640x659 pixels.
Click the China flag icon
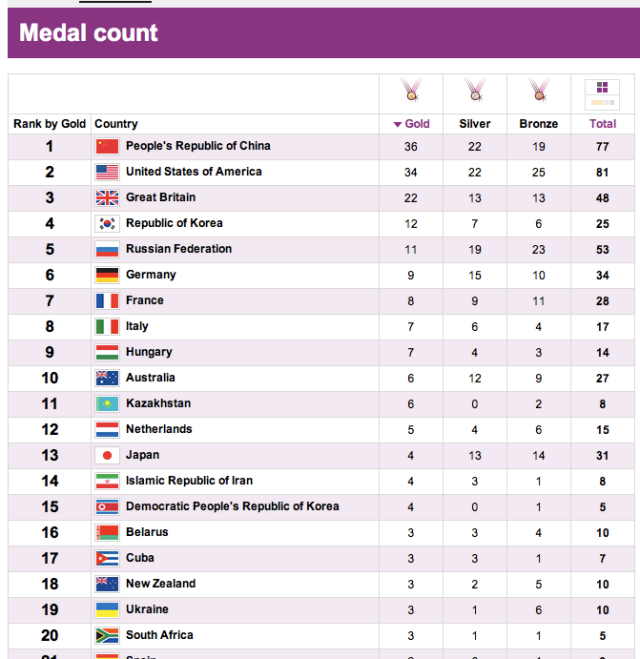click(x=107, y=146)
